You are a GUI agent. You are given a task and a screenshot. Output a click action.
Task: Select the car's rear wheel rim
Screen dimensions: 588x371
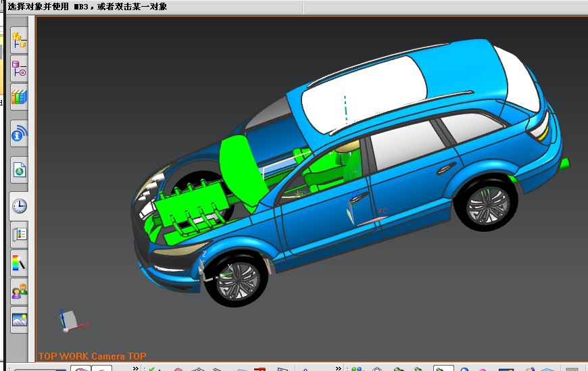pyautogui.click(x=487, y=205)
